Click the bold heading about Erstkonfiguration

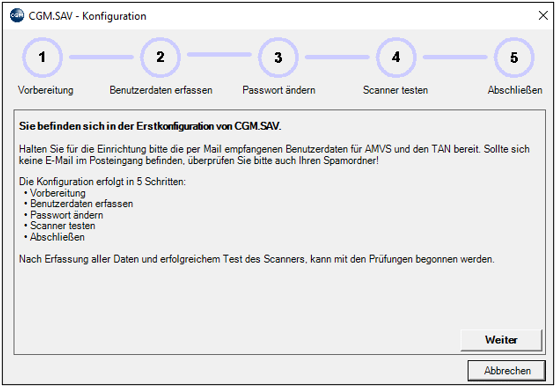pos(150,126)
